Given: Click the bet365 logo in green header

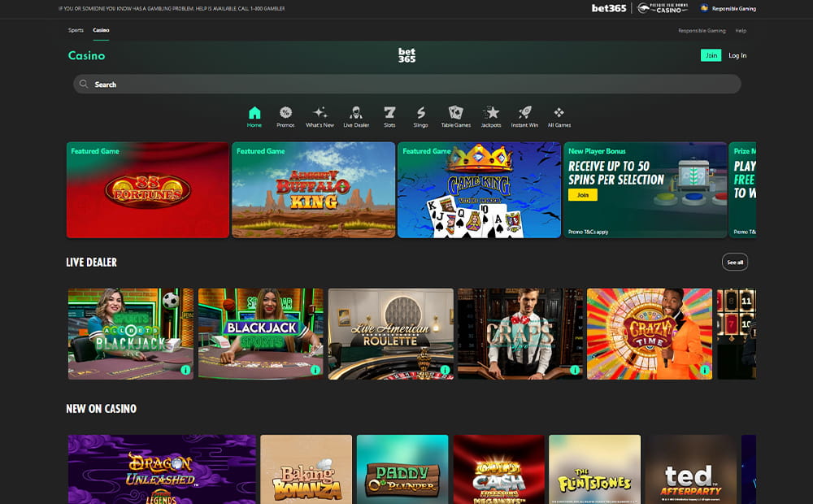Looking at the screenshot, I should click(x=406, y=55).
